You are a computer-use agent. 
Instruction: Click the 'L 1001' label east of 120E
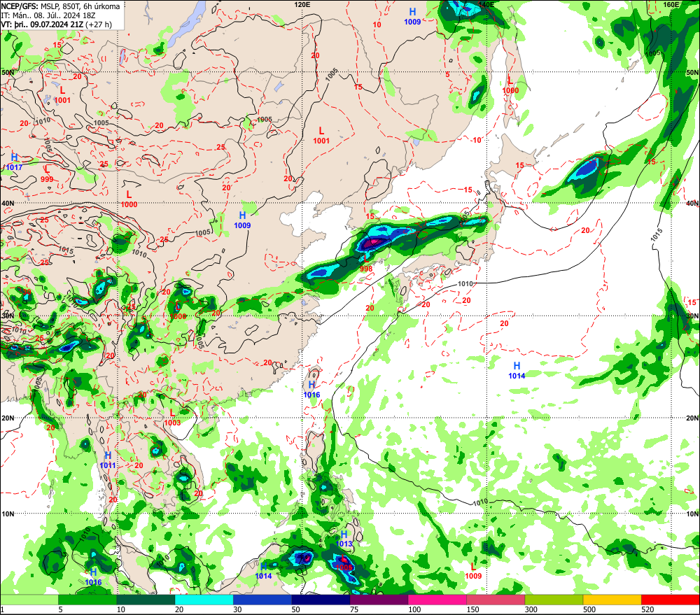tap(321, 136)
